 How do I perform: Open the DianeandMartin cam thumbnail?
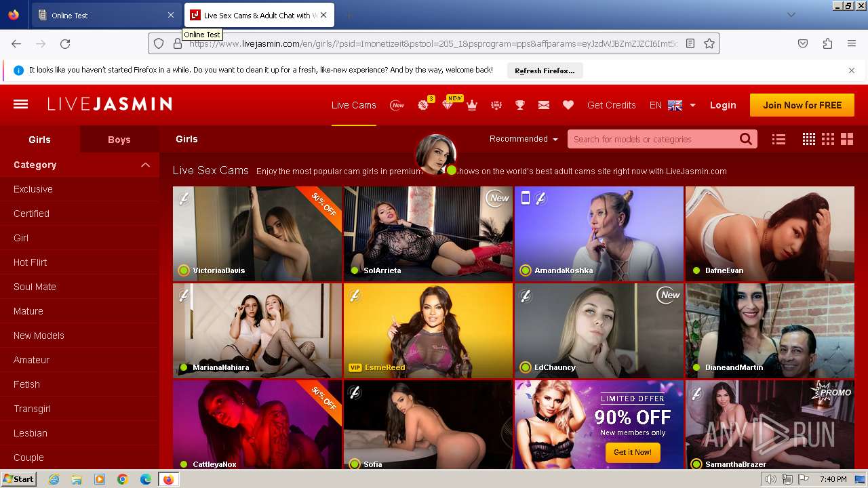[x=770, y=331]
